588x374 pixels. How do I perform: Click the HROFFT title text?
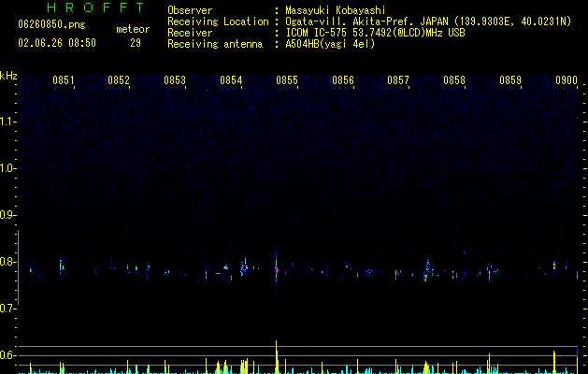click(x=96, y=7)
